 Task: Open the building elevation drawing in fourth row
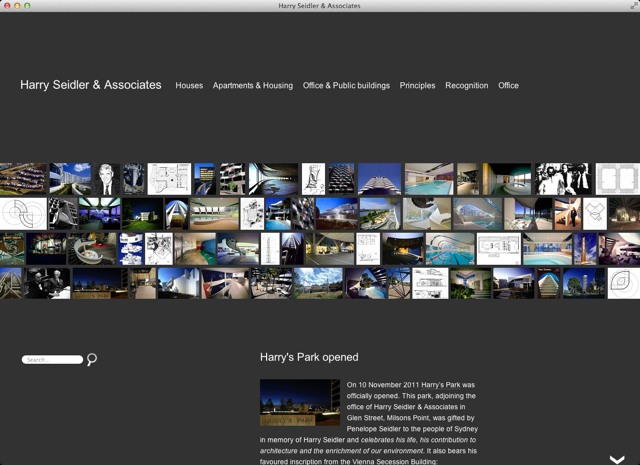[x=430, y=283]
